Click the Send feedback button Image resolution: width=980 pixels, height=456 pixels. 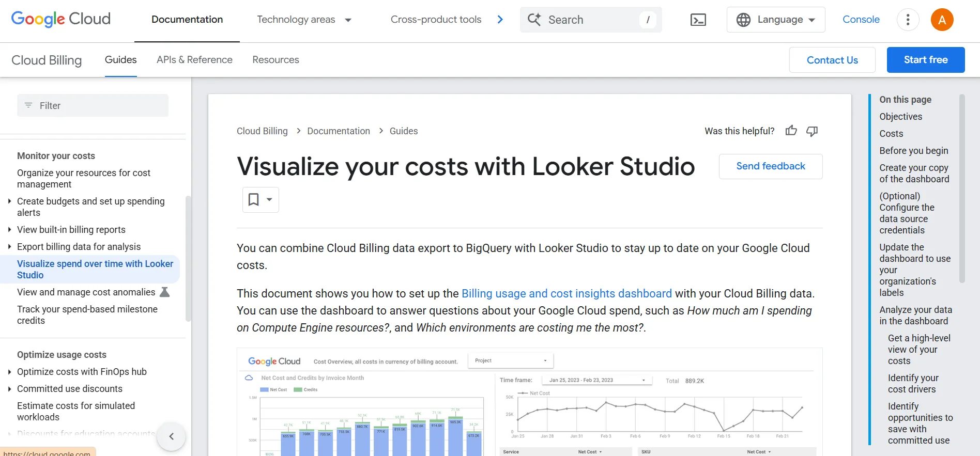[771, 166]
